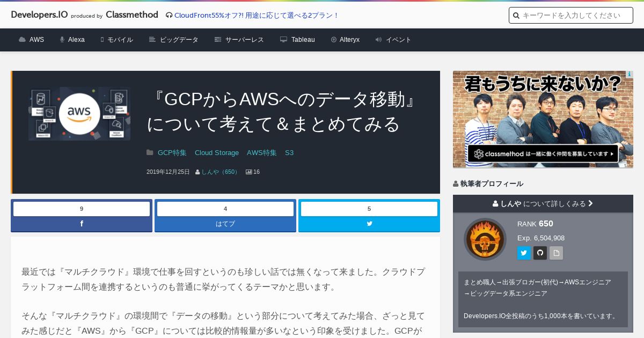This screenshot has width=644, height=338.
Task: Click the Exp. 6,504,908 value
Action: (541, 238)
